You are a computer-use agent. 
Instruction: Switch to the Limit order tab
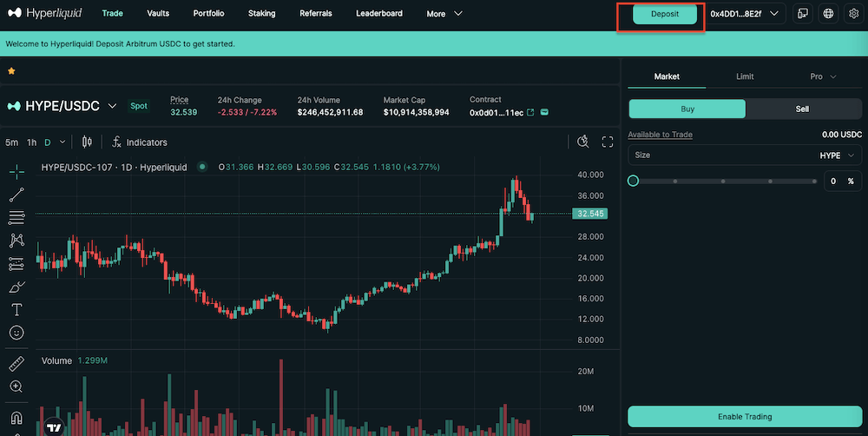pos(745,76)
